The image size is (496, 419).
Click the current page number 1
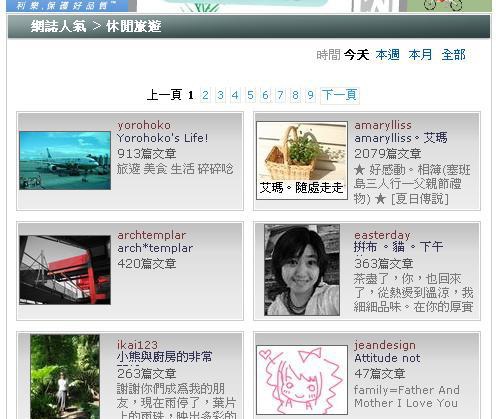point(191,95)
